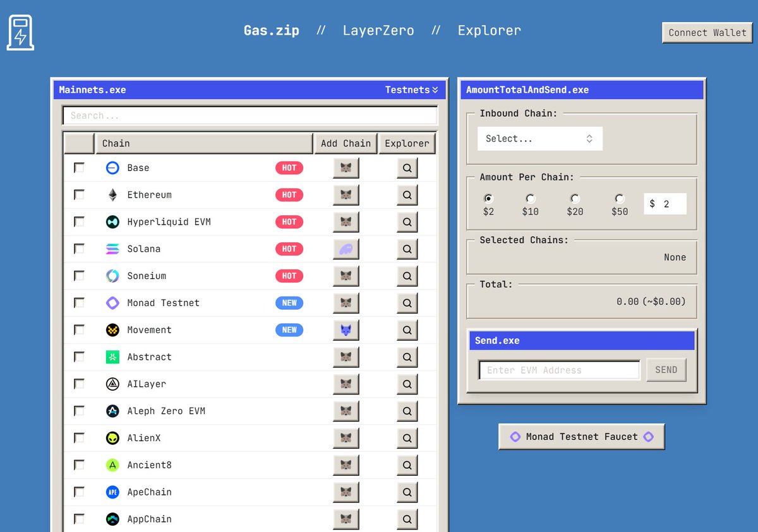This screenshot has width=758, height=532.
Task: Click the AlienX chain name
Action: point(144,438)
